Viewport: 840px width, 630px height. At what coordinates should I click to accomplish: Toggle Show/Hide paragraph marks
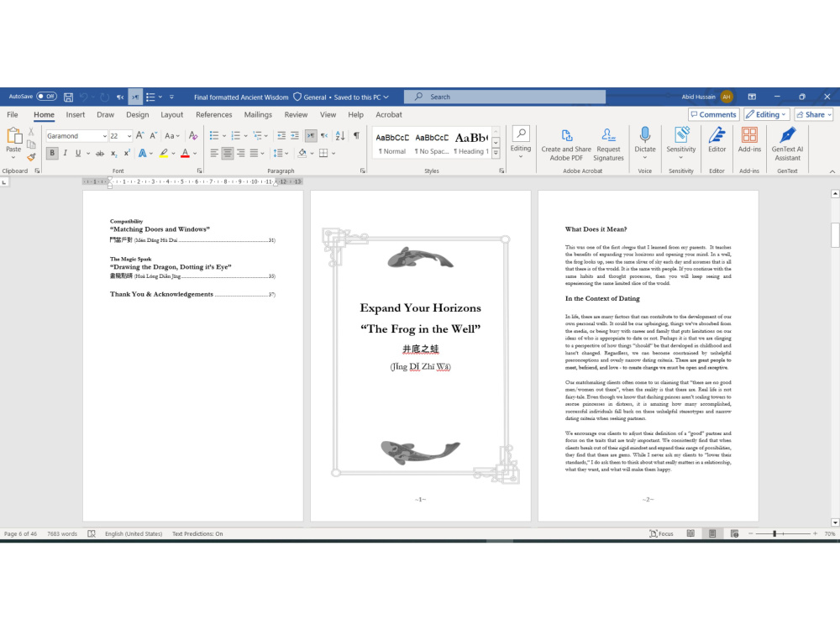356,135
